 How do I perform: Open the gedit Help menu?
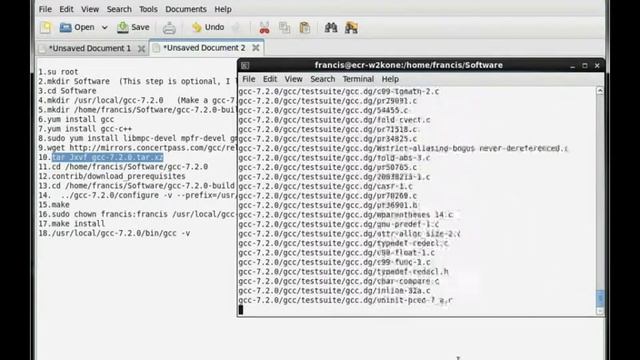(x=223, y=9)
